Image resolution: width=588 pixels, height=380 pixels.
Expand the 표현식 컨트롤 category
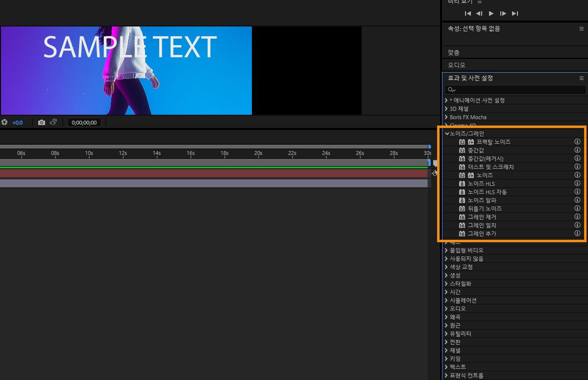(446, 375)
